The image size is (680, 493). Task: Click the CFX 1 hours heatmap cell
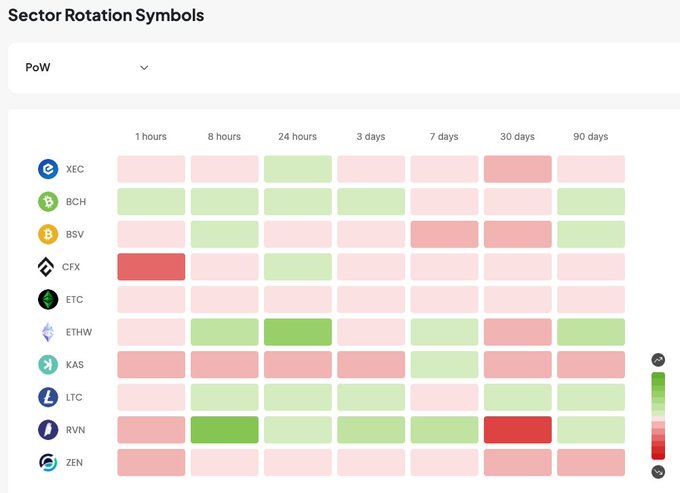(151, 267)
